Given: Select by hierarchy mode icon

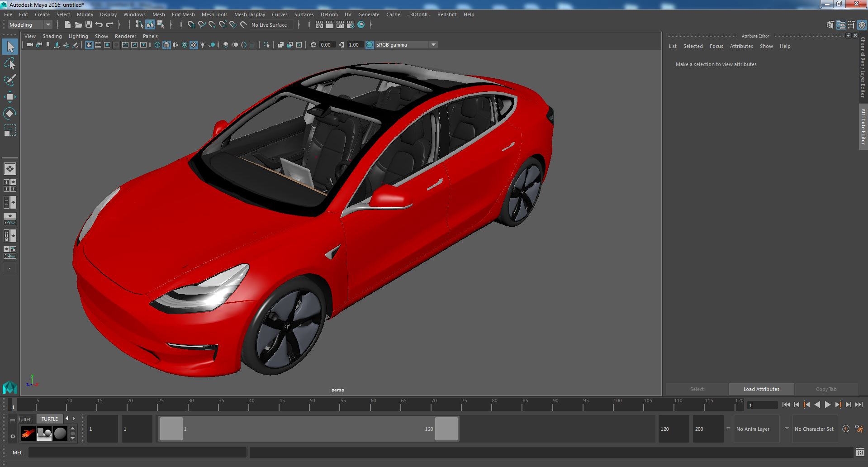Looking at the screenshot, I should tap(139, 25).
